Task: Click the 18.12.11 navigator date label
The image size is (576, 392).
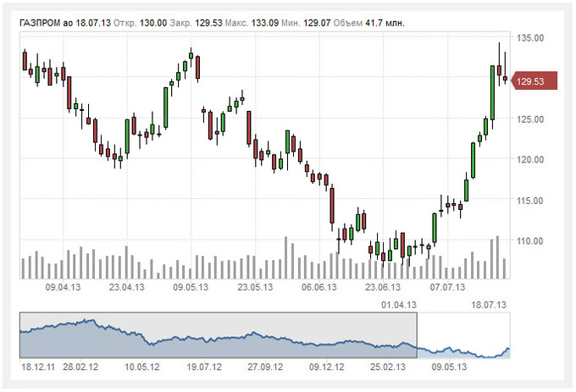Action: pyautogui.click(x=38, y=367)
